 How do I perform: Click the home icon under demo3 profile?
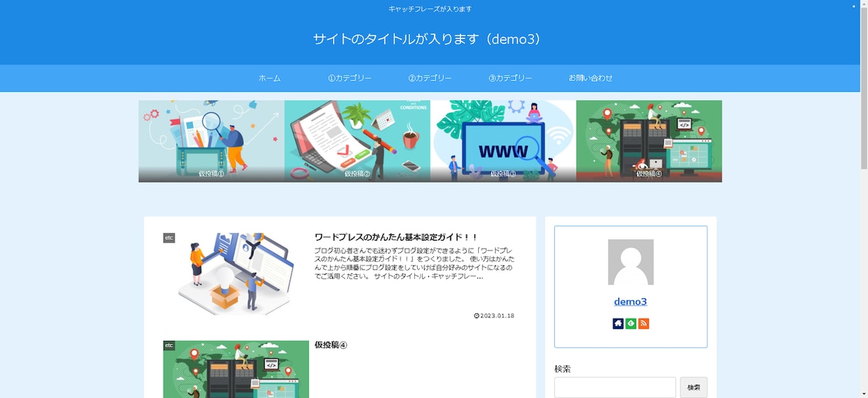coord(618,323)
